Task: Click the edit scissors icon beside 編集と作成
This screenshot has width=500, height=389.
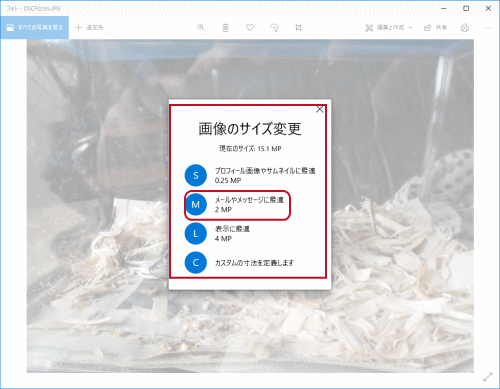Action: (x=369, y=28)
